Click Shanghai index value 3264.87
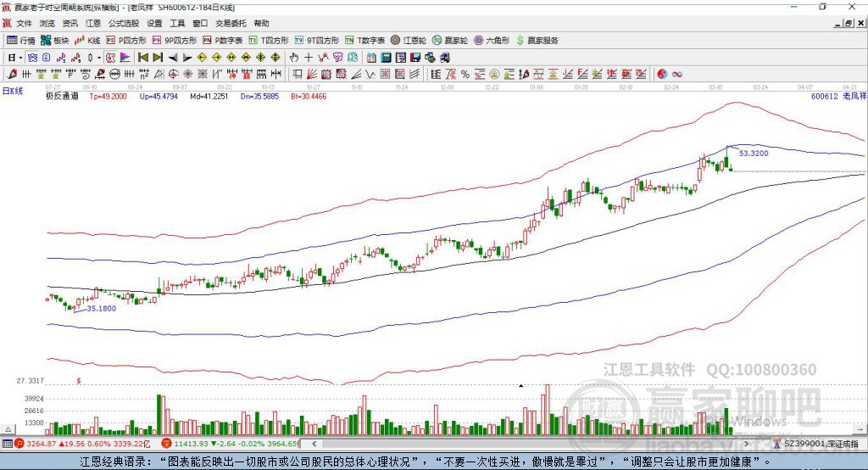The height and width of the screenshot is (470, 868). coord(42,444)
